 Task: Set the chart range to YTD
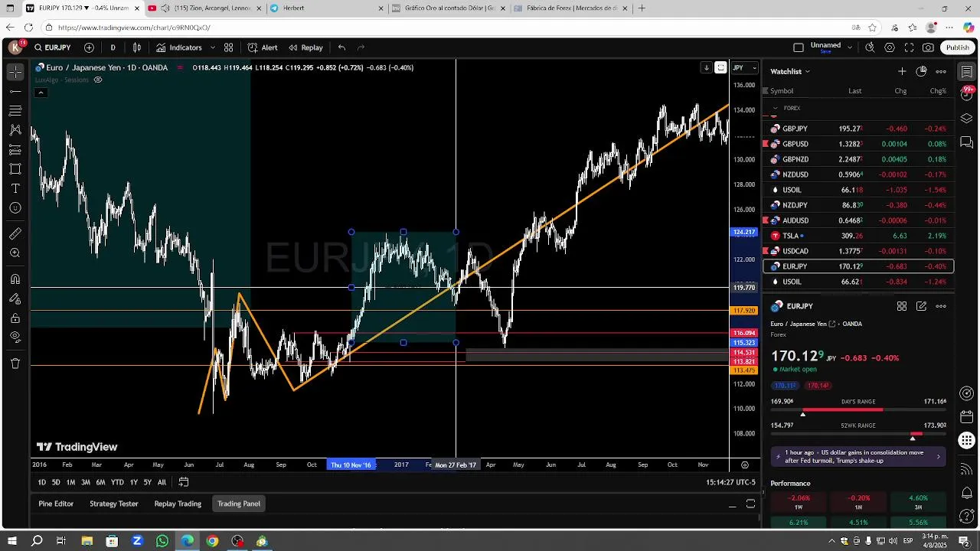point(117,482)
